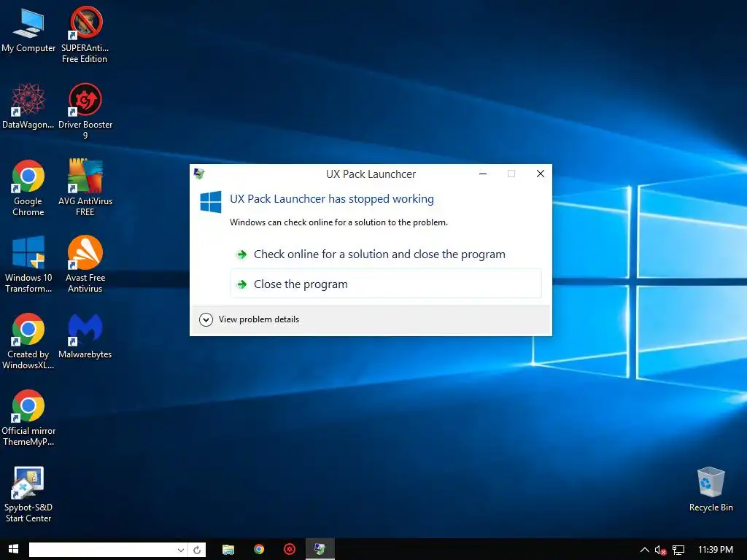The width and height of the screenshot is (747, 560).
Task: Click 'Windows can check online' message text
Action: click(x=338, y=222)
